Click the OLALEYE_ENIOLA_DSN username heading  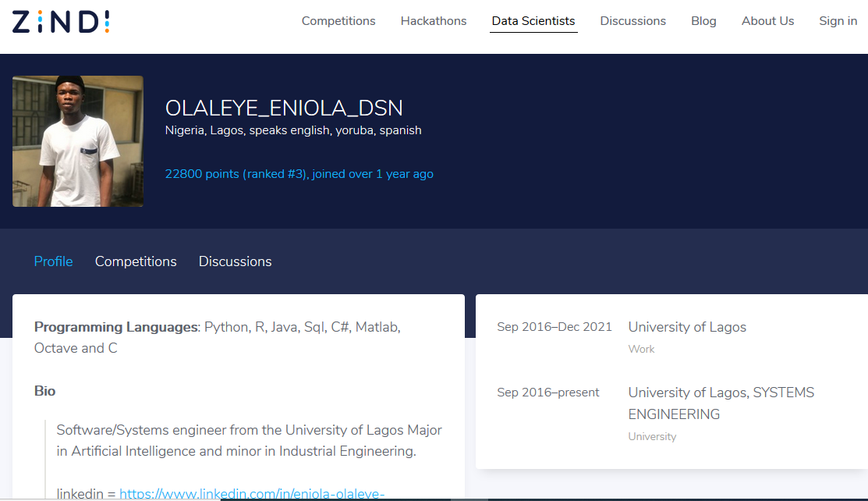point(284,108)
